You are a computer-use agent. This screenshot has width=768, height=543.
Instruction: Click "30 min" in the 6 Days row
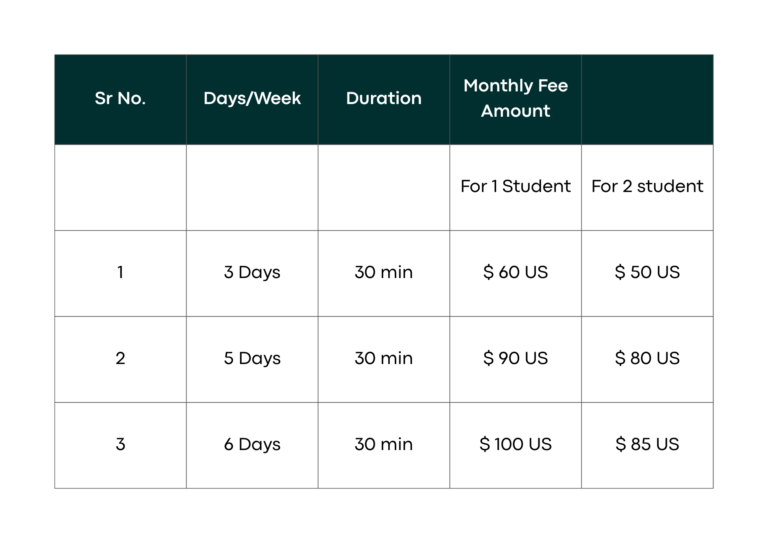pos(384,444)
